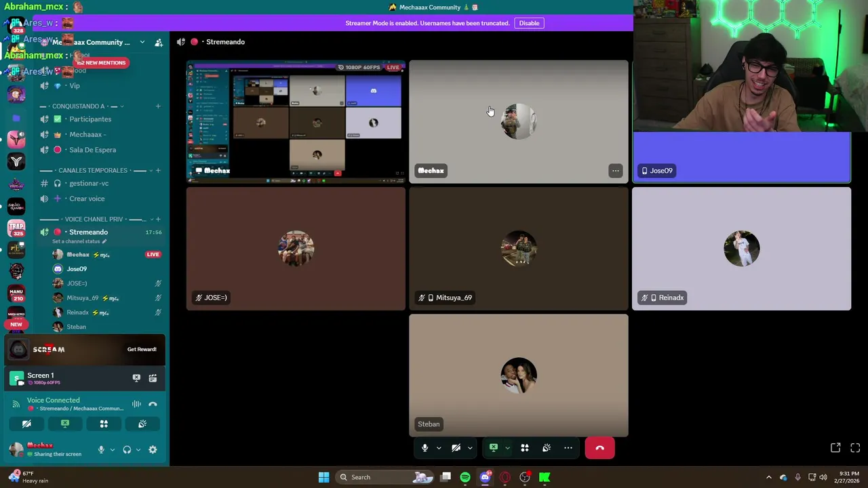Stop streaming Screen 1 from the stream panel

(x=136, y=378)
